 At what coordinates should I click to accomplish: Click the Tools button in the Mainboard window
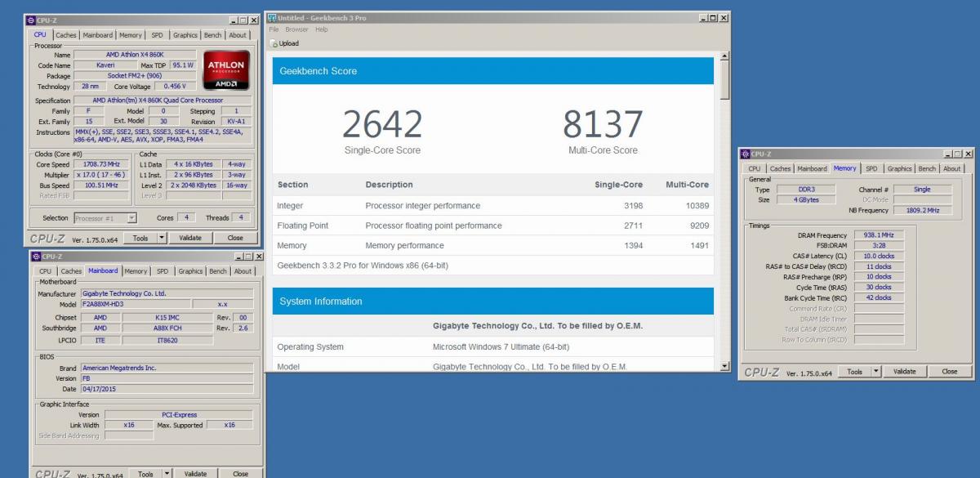tap(145, 473)
